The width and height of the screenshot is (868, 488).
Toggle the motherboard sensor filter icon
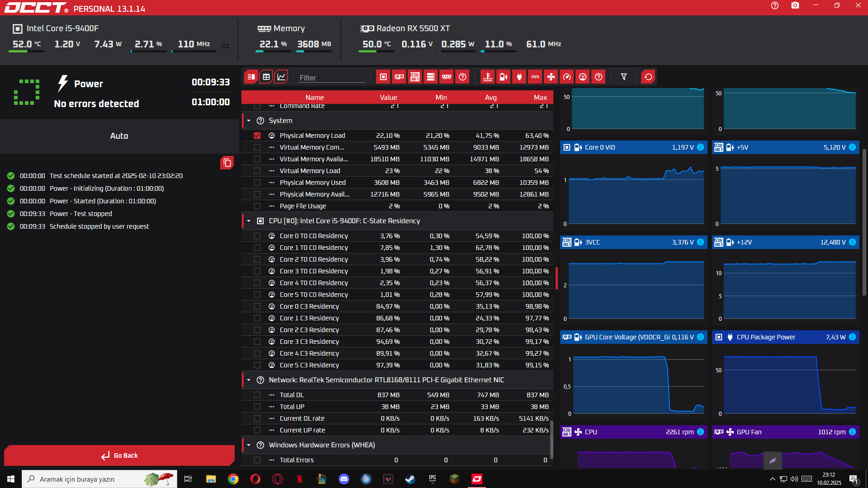(415, 77)
